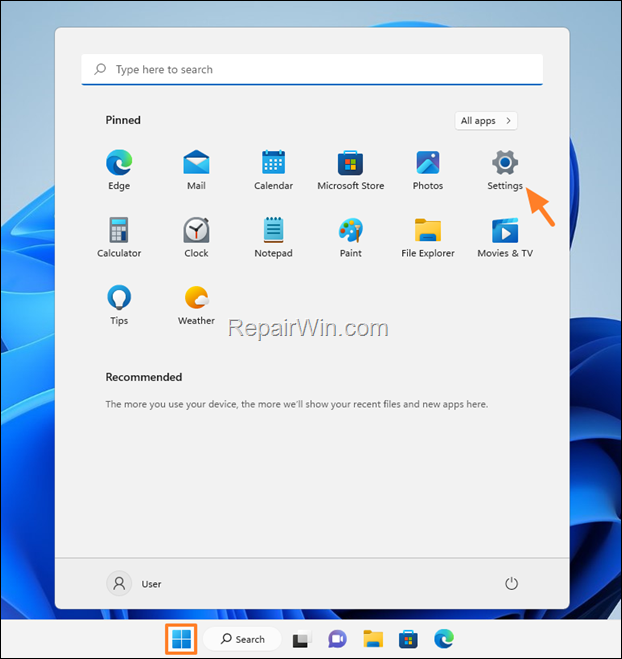Launch the Paint app
Image resolution: width=622 pixels, height=659 pixels.
[x=351, y=237]
